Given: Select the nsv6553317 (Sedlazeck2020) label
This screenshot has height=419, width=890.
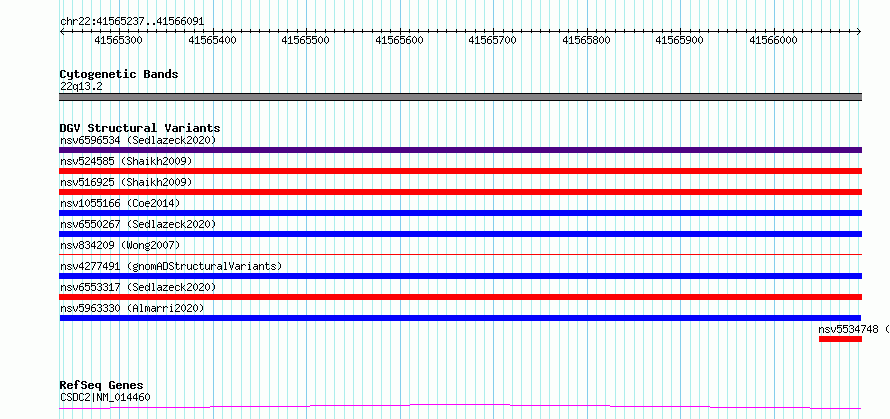Looking at the screenshot, I should coord(138,287).
